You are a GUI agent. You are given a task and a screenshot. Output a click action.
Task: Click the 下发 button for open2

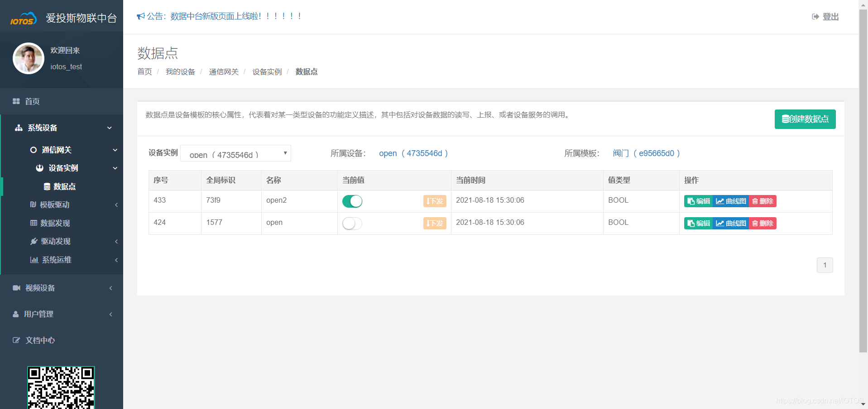tap(434, 201)
